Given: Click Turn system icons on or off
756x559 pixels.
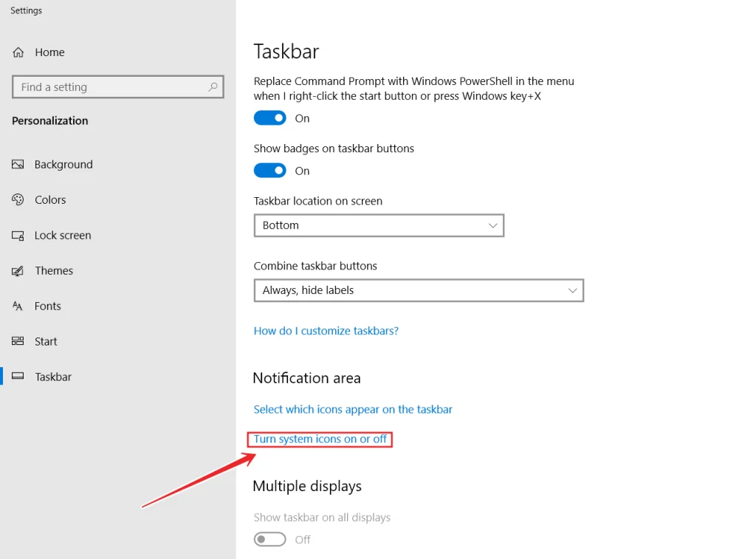Looking at the screenshot, I should [x=320, y=439].
